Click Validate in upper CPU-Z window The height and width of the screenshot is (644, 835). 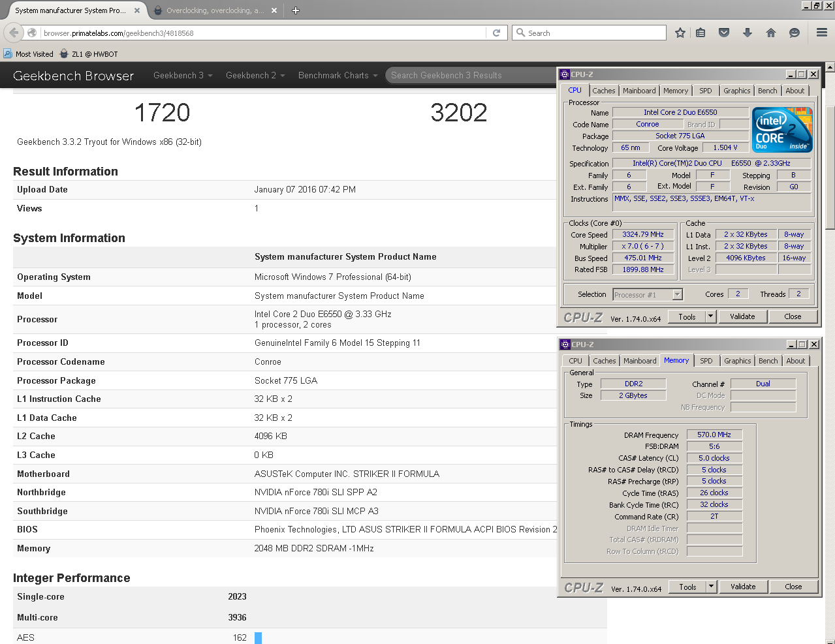point(742,316)
